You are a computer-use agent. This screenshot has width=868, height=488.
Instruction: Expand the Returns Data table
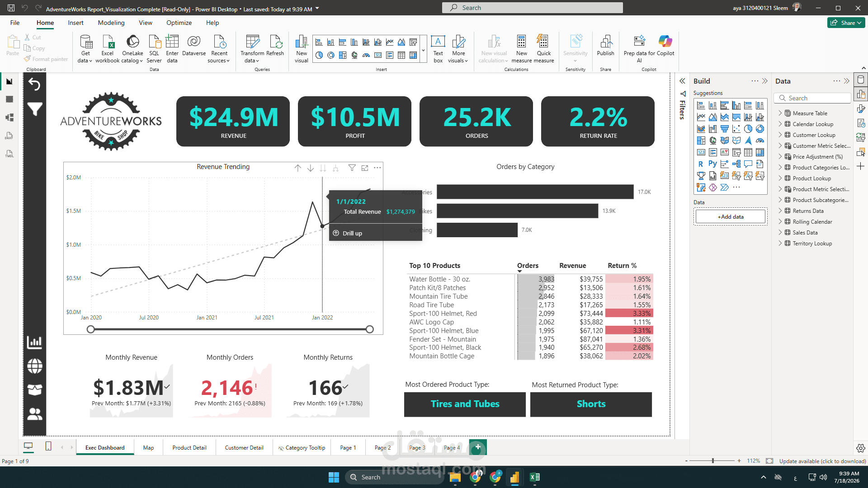780,211
